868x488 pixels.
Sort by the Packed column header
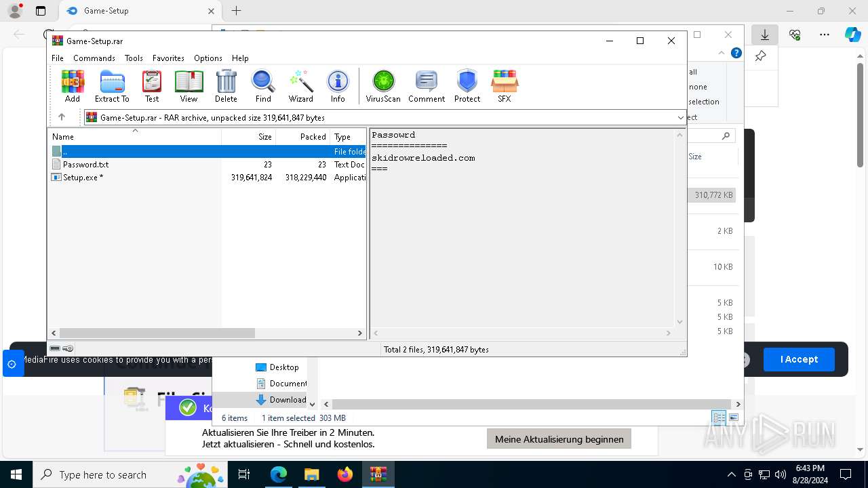point(303,137)
